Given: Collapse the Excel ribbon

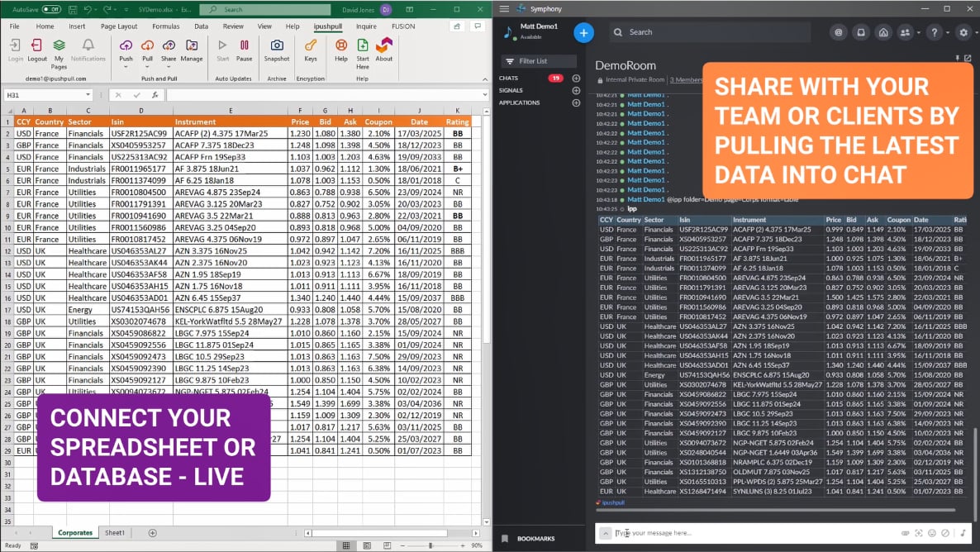Looking at the screenshot, I should click(x=485, y=79).
